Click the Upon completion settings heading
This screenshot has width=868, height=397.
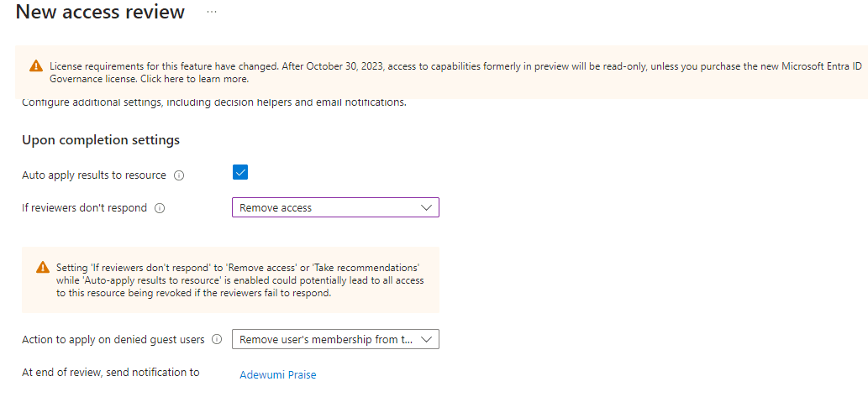(101, 139)
